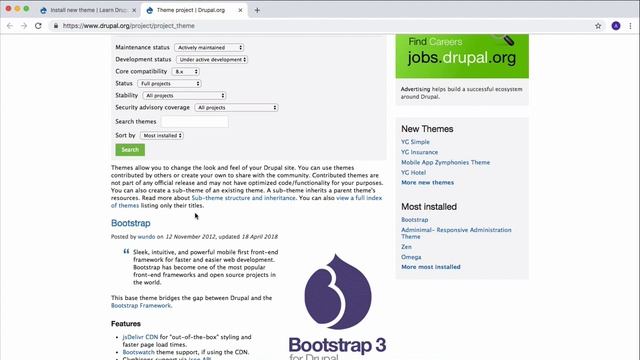Screen dimensions: 640x360
Task: Reload the page with the refresh icon
Action: [x=38, y=26]
